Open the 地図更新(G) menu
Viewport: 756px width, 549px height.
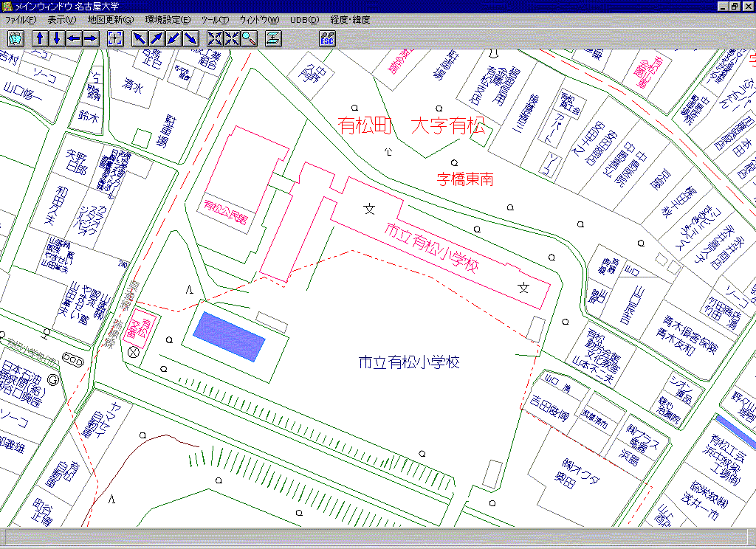click(111, 20)
